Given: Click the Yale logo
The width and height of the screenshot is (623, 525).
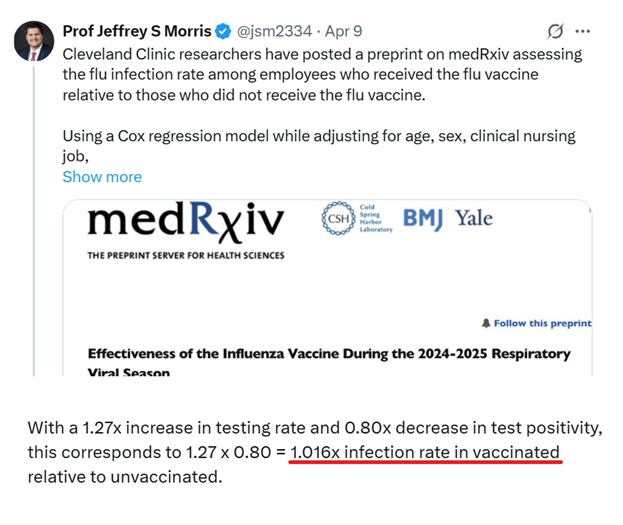Looking at the screenshot, I should coord(474,218).
